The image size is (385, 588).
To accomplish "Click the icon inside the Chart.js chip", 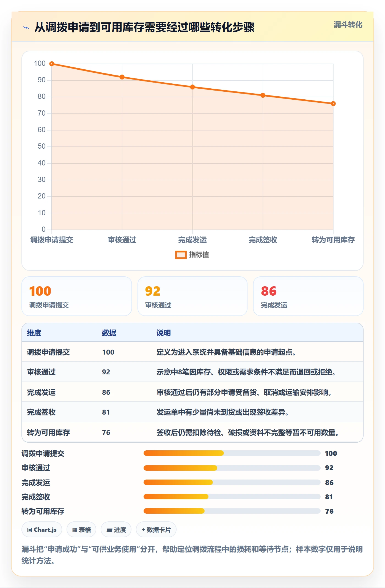I will (x=30, y=530).
